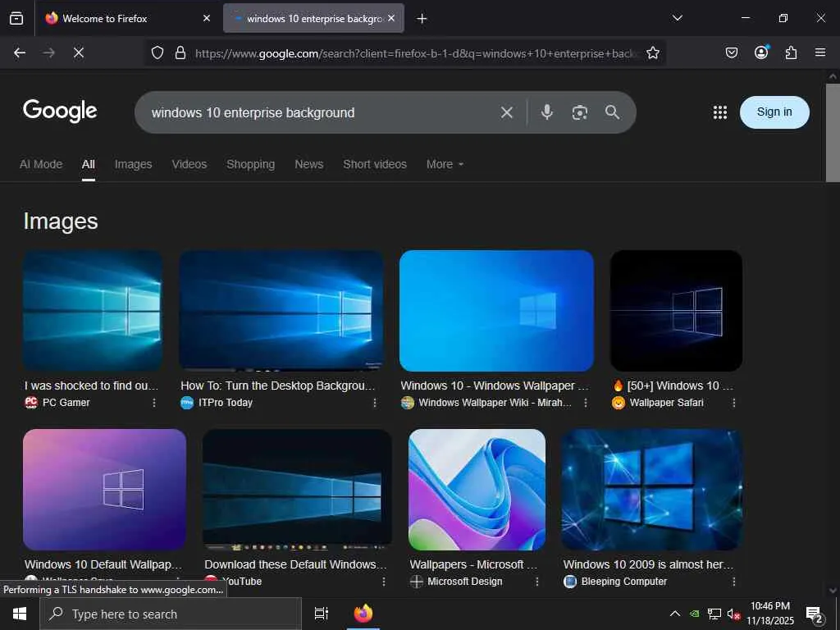This screenshot has height=630, width=840.
Task: Open the Extensions puzzle icon
Action: click(x=791, y=52)
